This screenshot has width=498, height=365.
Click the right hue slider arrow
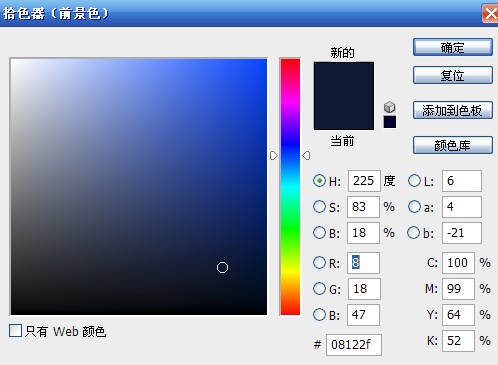tap(306, 156)
